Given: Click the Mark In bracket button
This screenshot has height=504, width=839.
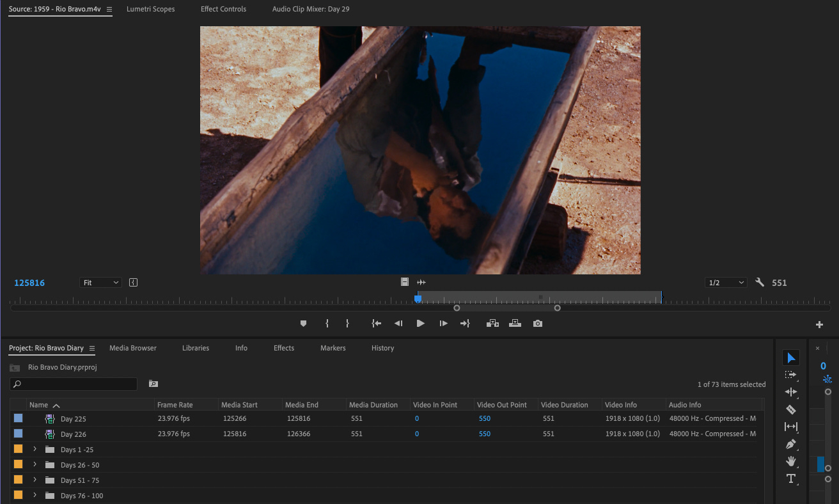Looking at the screenshot, I should click(327, 324).
